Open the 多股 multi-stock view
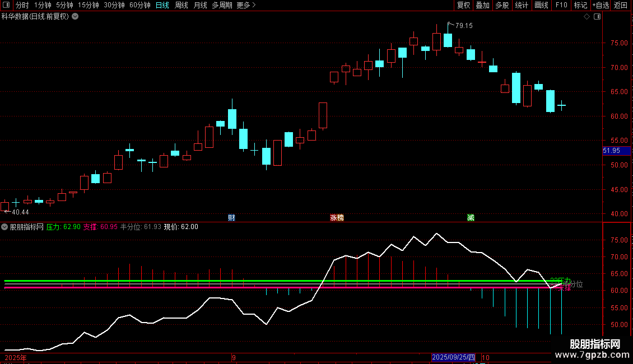 (502, 5)
